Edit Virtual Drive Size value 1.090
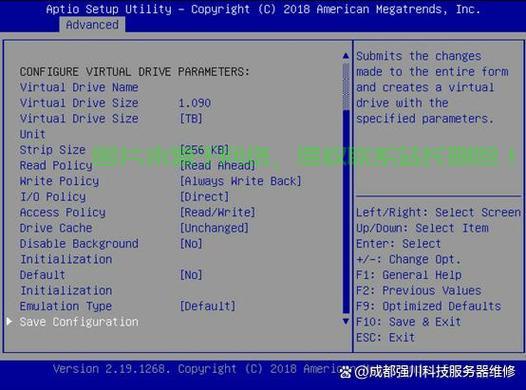Screen dimensions: 526x390 point(195,103)
